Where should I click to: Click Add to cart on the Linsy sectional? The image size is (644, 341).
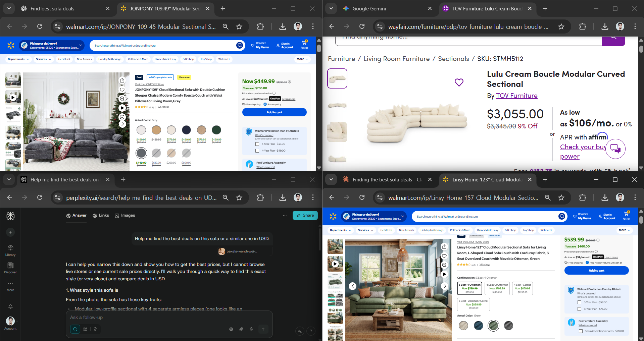(x=596, y=270)
